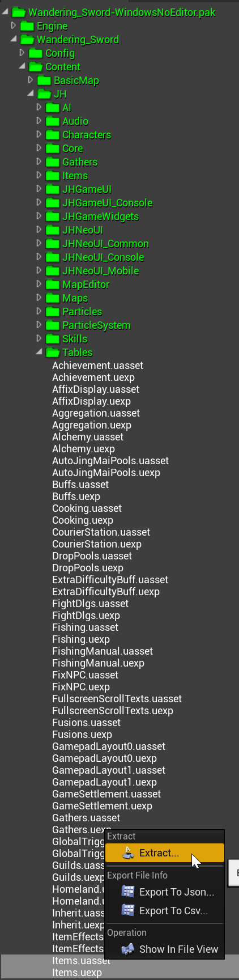Open the JHNeoUI_Mobile folder label
239x980 pixels.
(x=100, y=271)
